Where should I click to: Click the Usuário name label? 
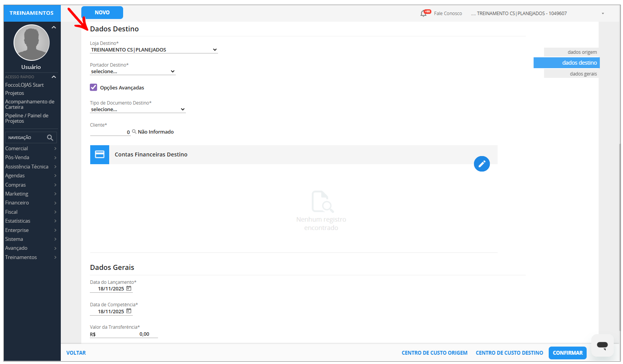click(31, 67)
